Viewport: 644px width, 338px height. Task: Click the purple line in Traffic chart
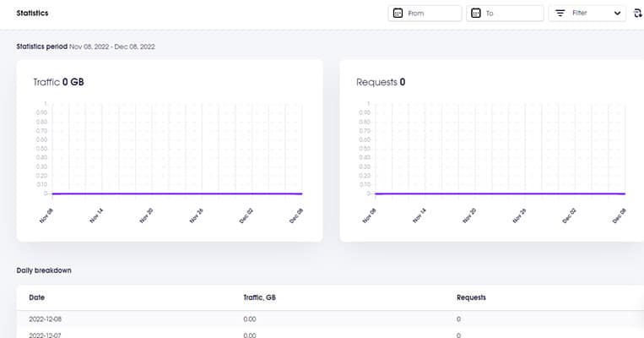pos(169,194)
